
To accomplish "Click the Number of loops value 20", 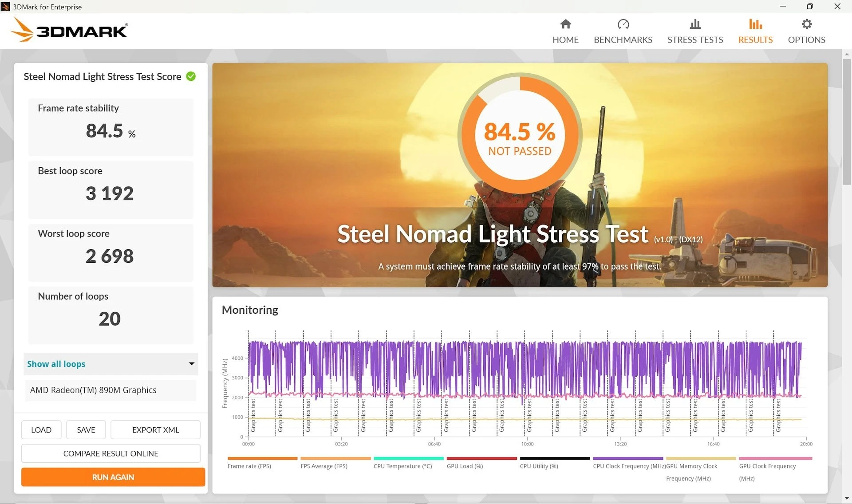I will pyautogui.click(x=110, y=319).
